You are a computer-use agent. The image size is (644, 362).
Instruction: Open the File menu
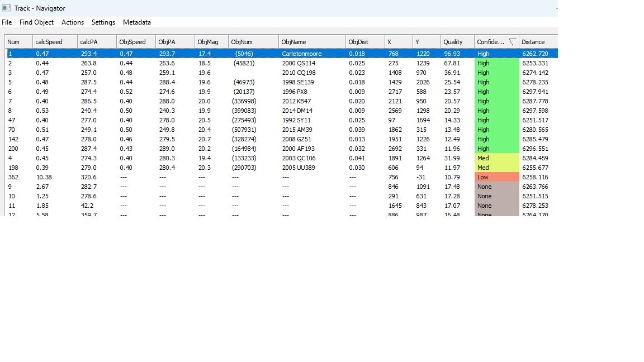(x=7, y=22)
